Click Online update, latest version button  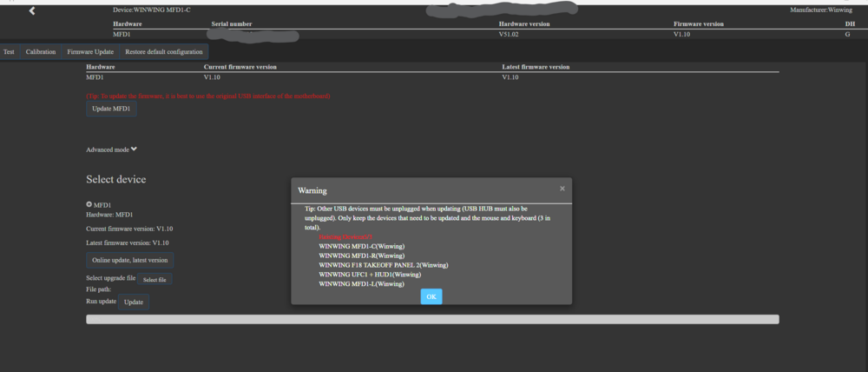pos(129,260)
